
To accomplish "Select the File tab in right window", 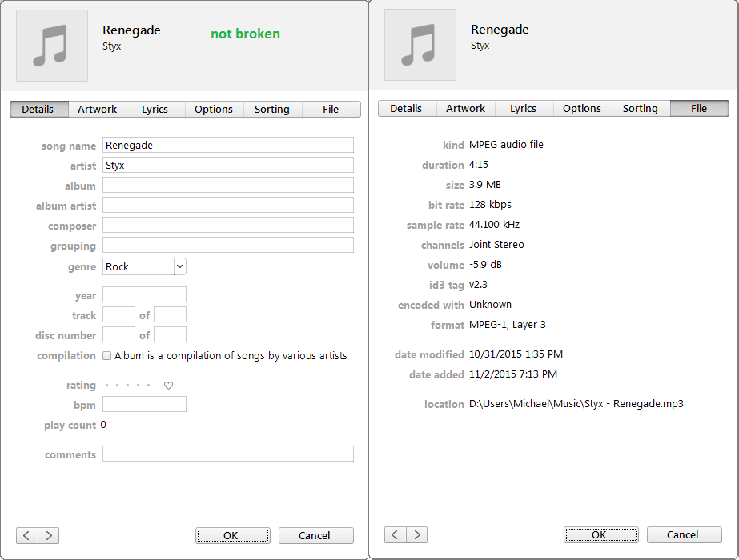I will click(x=700, y=108).
